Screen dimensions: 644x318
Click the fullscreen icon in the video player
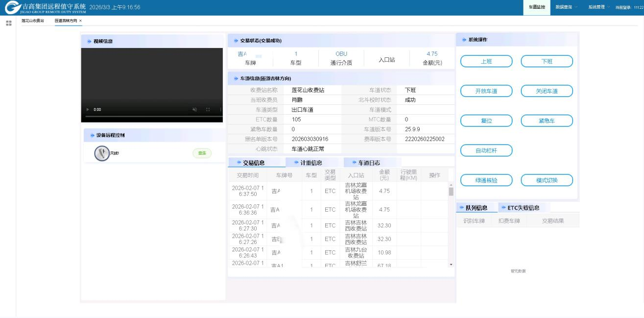tap(208, 110)
